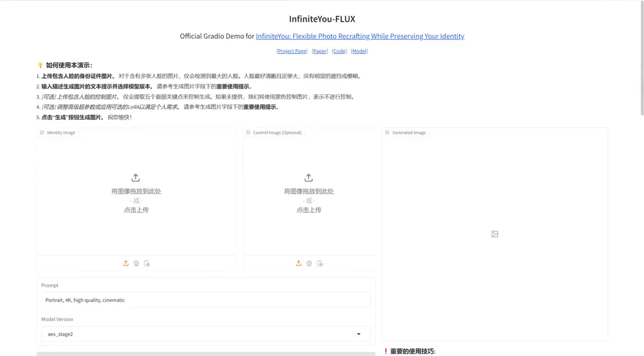Open the [Project Page] link
Image resolution: width=644 pixels, height=356 pixels.
click(x=292, y=51)
